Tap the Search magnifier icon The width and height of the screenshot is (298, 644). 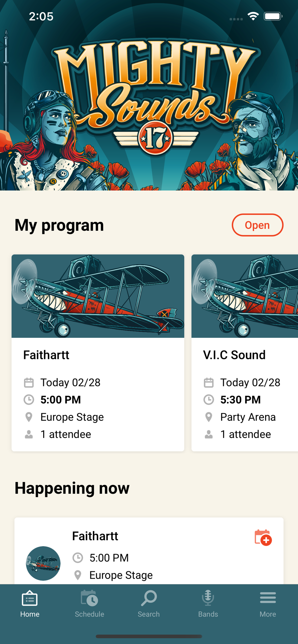pyautogui.click(x=149, y=599)
